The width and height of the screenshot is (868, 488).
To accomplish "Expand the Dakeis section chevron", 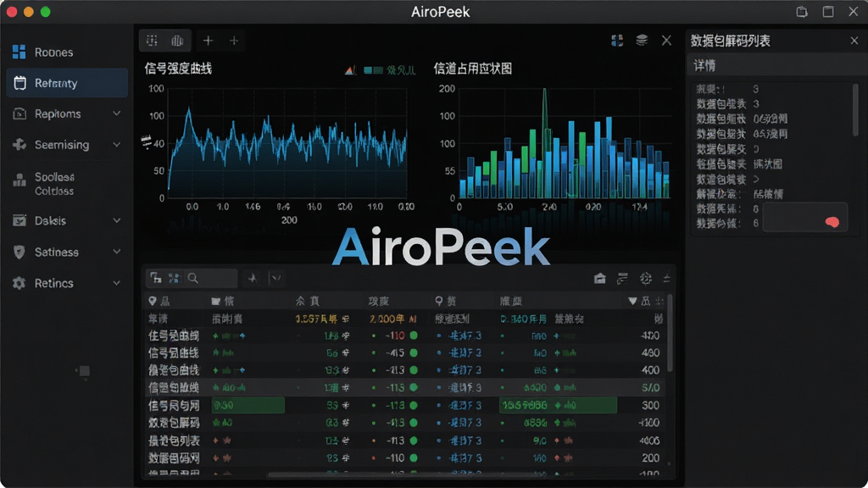I will pos(117,220).
